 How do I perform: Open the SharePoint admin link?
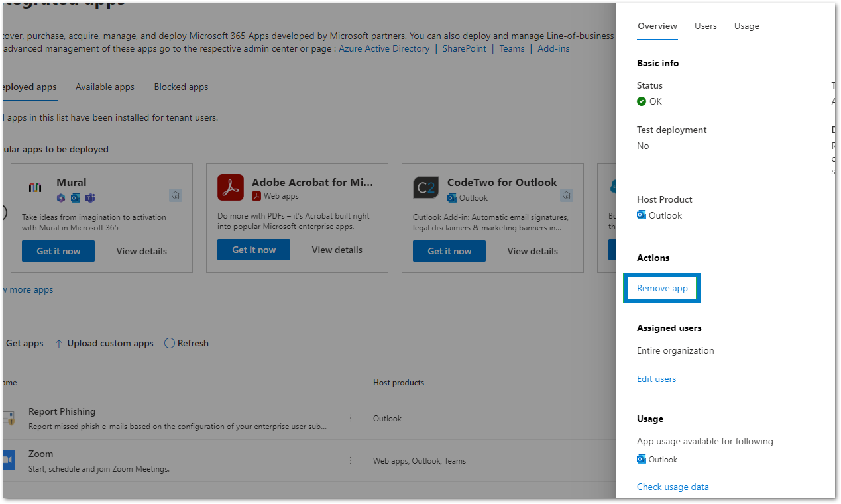pyautogui.click(x=464, y=48)
